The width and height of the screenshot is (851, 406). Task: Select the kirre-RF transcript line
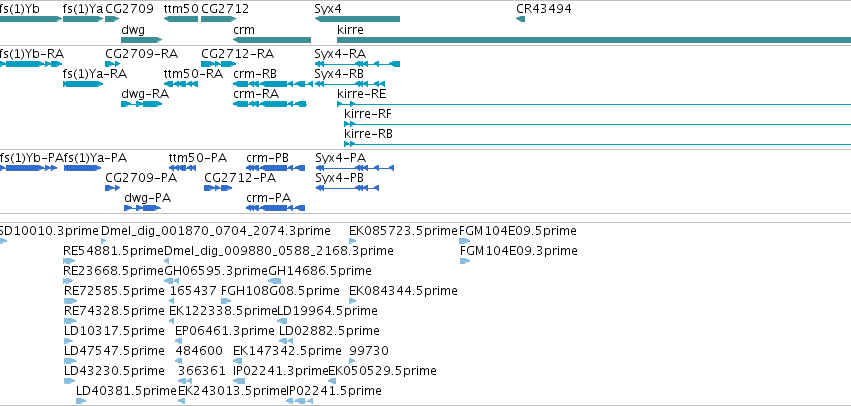click(598, 124)
